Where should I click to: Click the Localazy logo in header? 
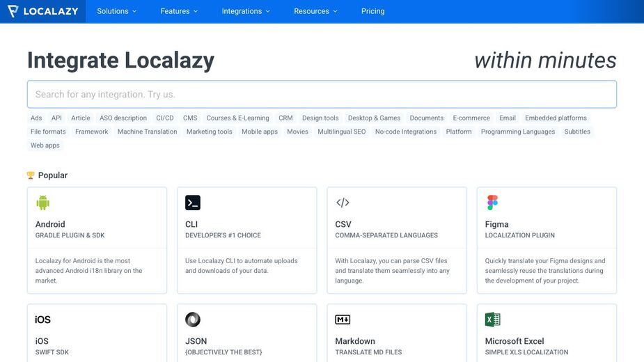coord(42,11)
